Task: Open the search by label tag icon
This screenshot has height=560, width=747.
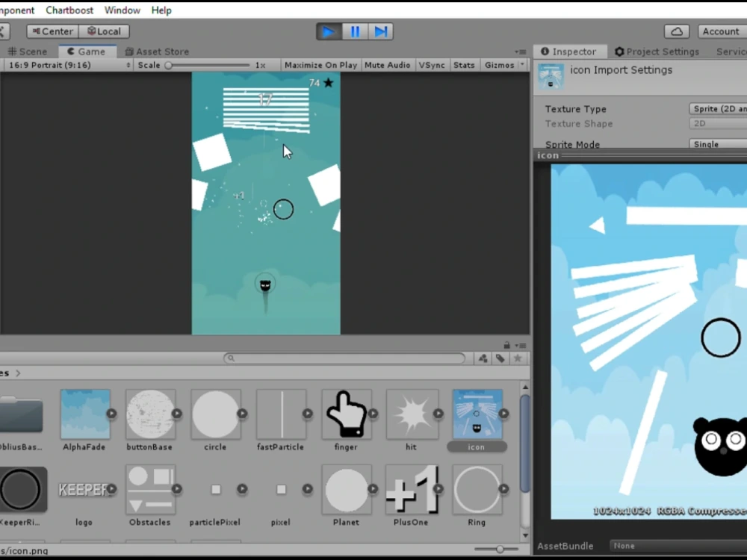Action: click(x=500, y=358)
